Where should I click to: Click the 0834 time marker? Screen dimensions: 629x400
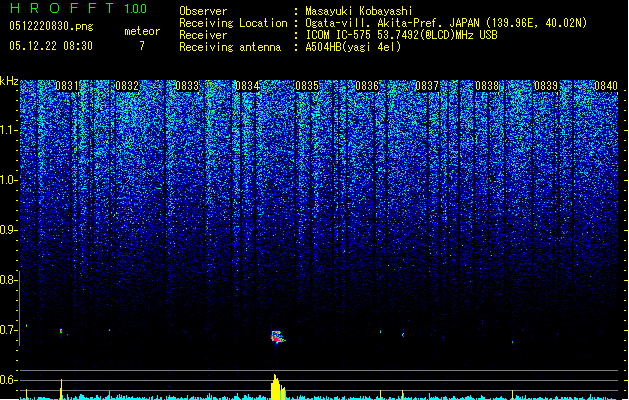247,86
